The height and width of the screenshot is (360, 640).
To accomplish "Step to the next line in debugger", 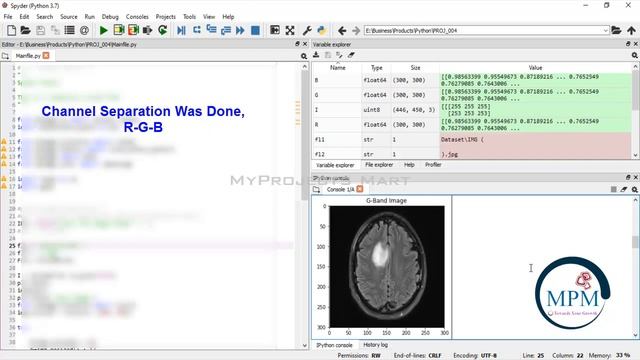I will coord(197,30).
